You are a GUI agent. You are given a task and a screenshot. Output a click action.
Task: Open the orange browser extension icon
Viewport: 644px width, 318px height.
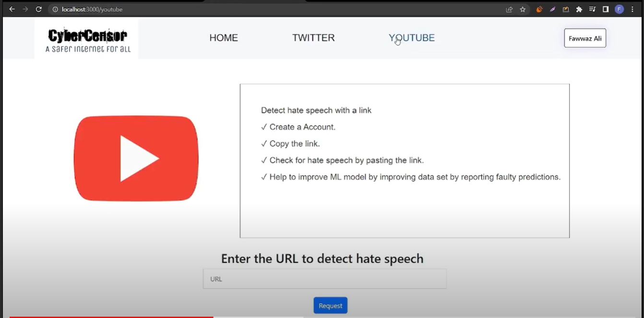539,9
